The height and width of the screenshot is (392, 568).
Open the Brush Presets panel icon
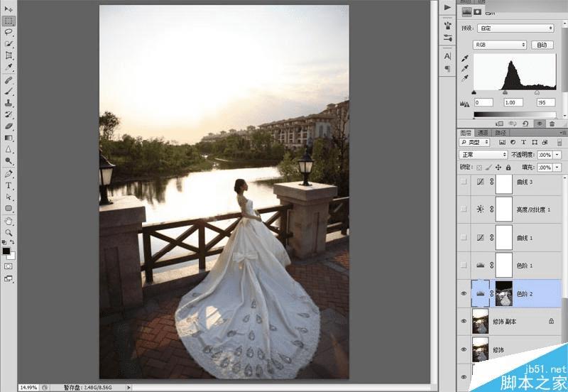coord(448,26)
